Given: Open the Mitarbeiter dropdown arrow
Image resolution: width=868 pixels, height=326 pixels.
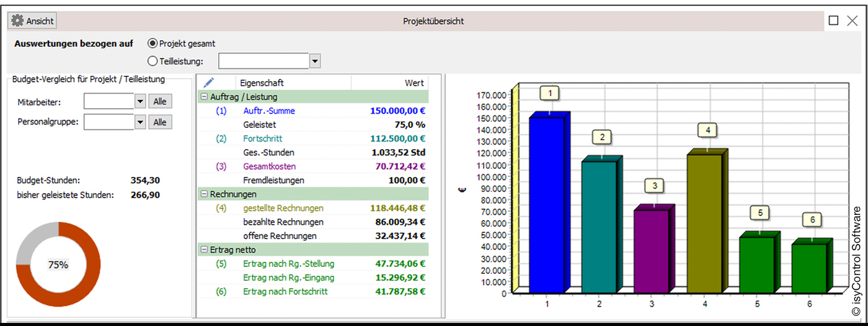Looking at the screenshot, I should 139,102.
